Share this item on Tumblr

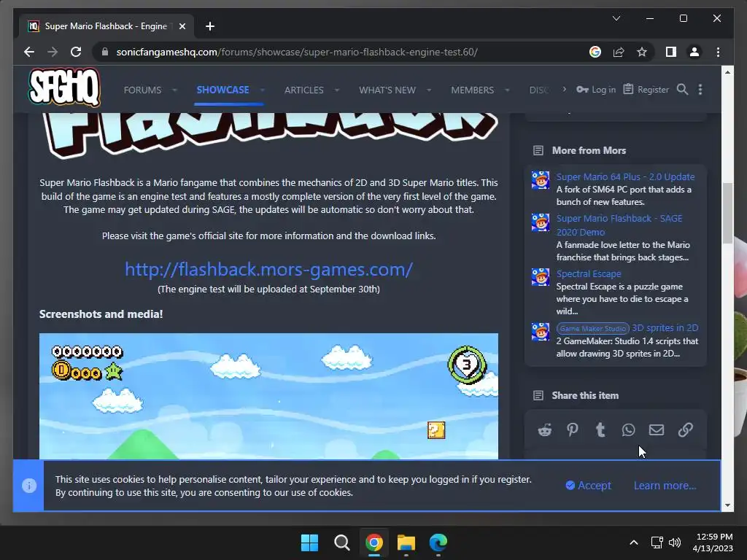600,430
